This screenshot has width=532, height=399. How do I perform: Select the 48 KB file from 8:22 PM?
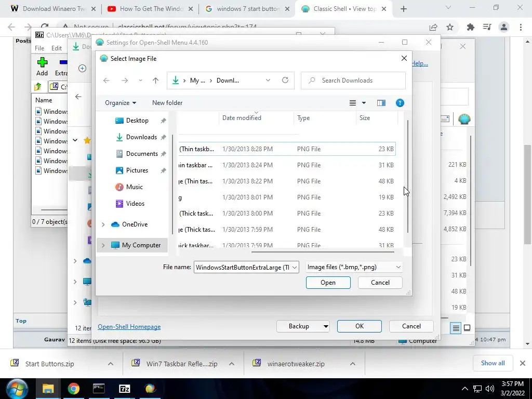click(x=287, y=181)
